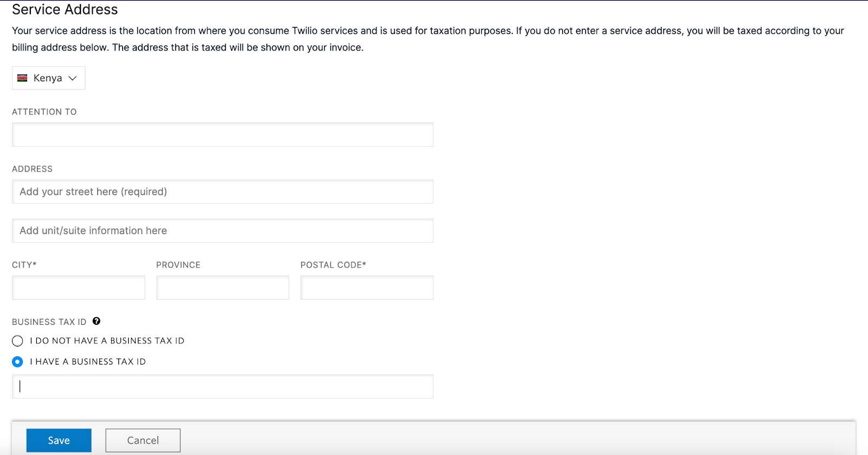
Task: Cancel the service address changes
Action: coord(143,440)
